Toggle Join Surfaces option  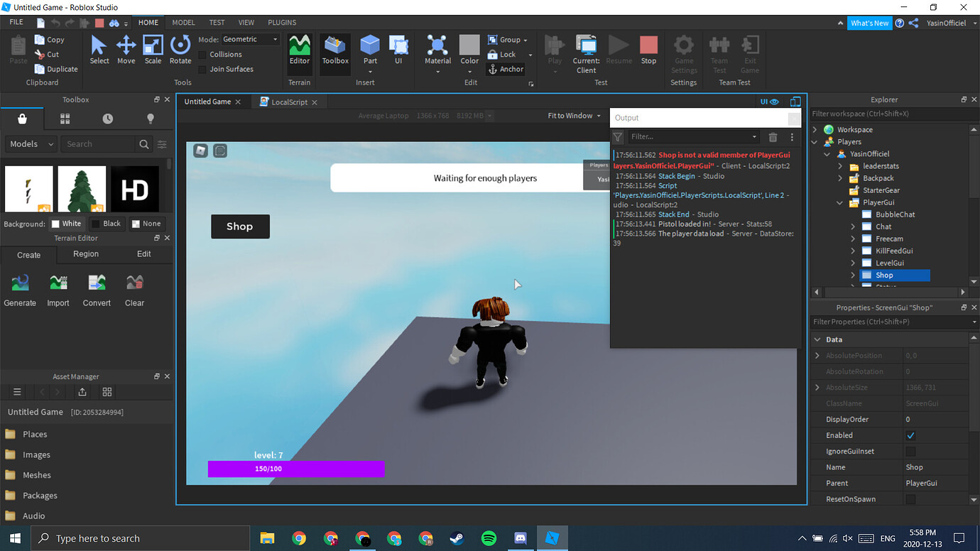204,69
